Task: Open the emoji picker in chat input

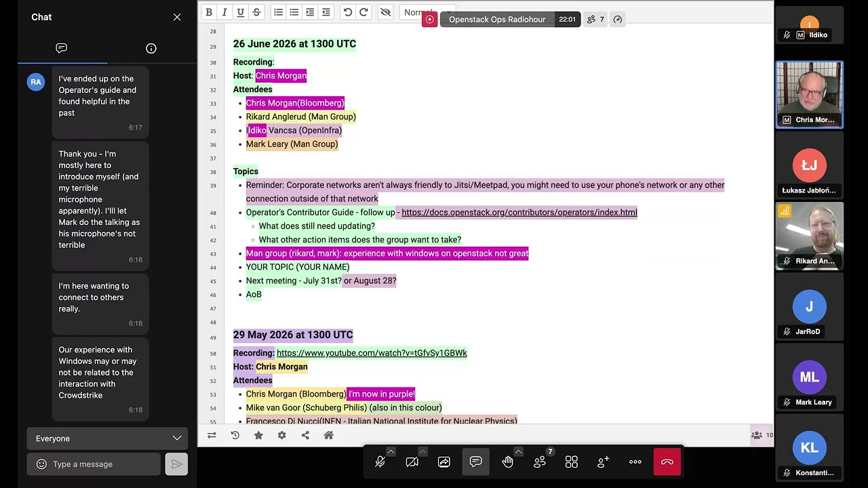Action: click(x=41, y=464)
